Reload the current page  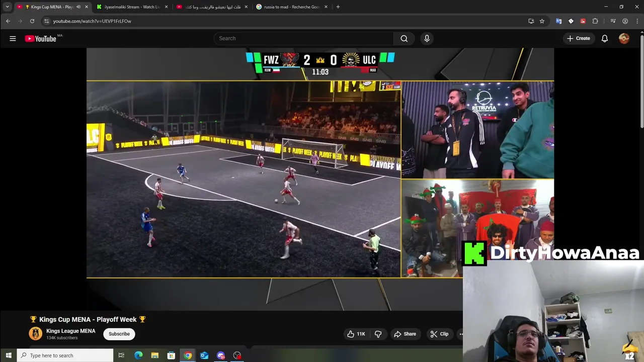point(32,21)
